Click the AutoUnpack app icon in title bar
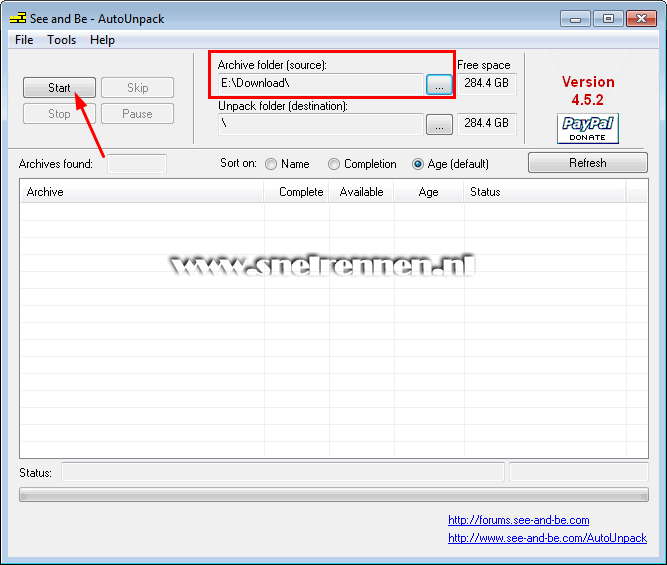 coord(18,18)
